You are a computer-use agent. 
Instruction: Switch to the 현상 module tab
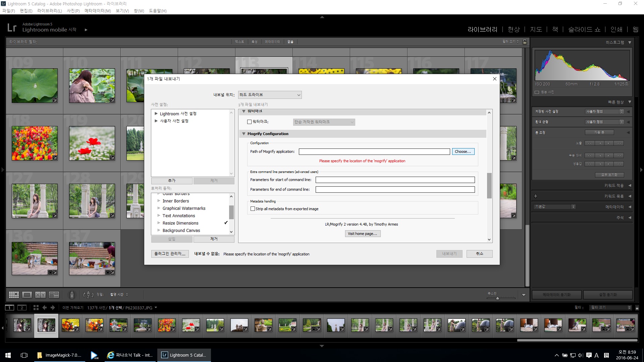point(514,29)
